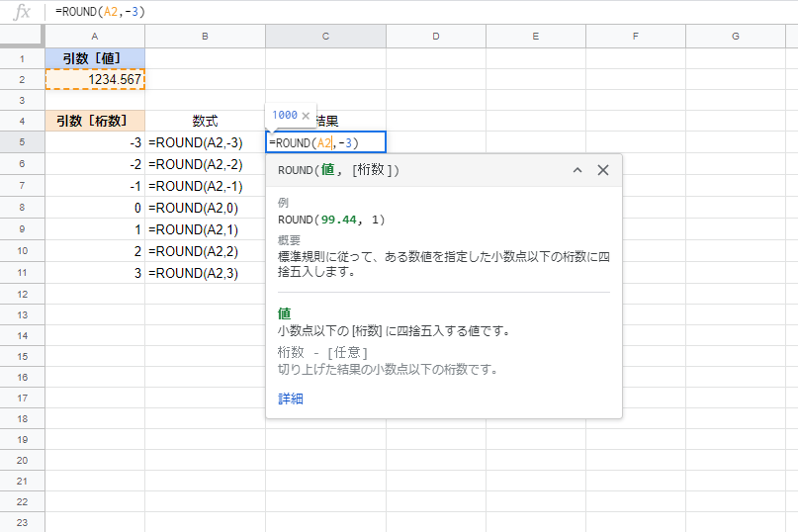Select column G header
Image resolution: width=798 pixels, height=532 pixels.
point(736,37)
